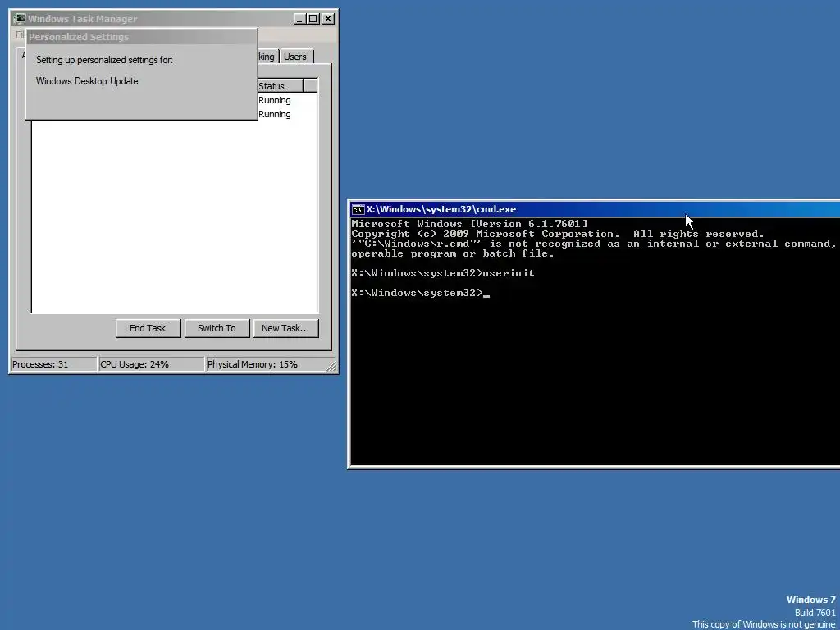
Task: Click the 'Microsoft Windows [Version 6.1.7601]' line
Action: point(469,224)
